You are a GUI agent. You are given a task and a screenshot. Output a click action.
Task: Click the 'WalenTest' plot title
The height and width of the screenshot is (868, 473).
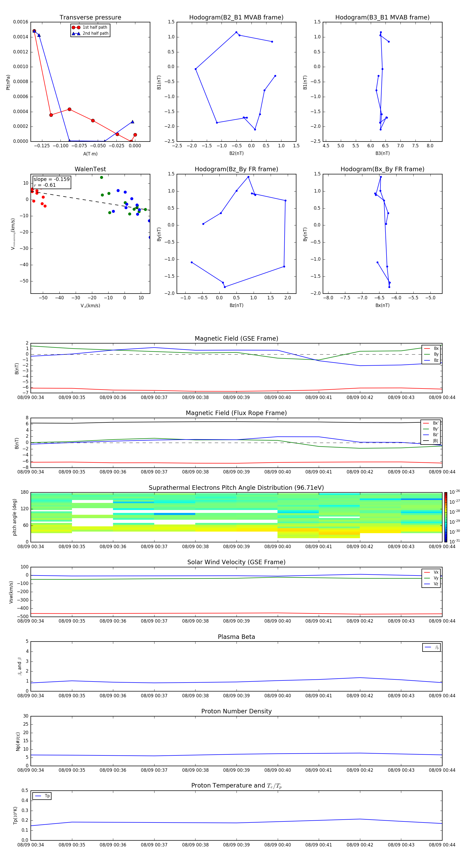pyautogui.click(x=90, y=169)
